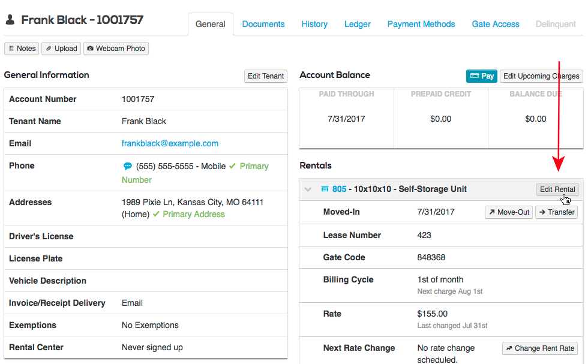588x364 pixels.
Task: Click the storage unit icon beside 805
Action: pos(325,189)
